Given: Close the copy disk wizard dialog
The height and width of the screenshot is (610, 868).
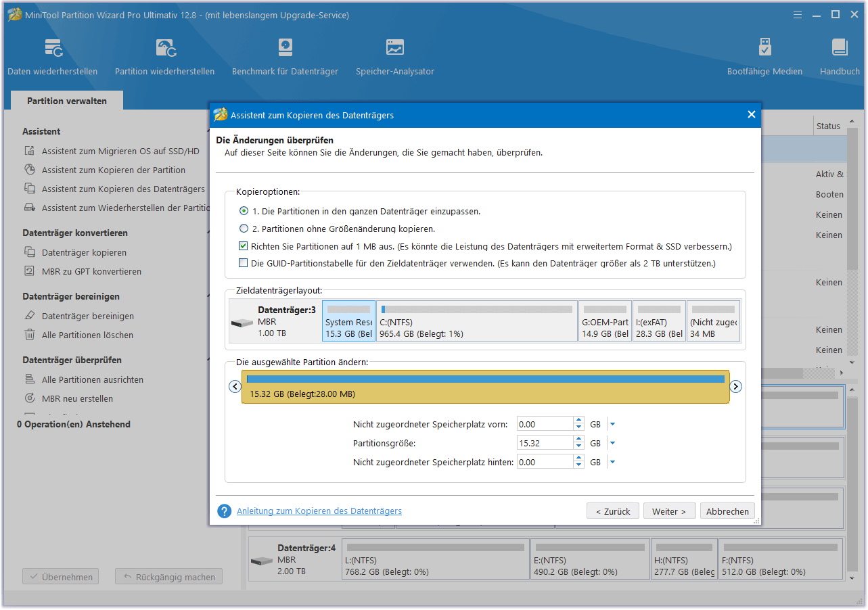Looking at the screenshot, I should click(x=751, y=115).
